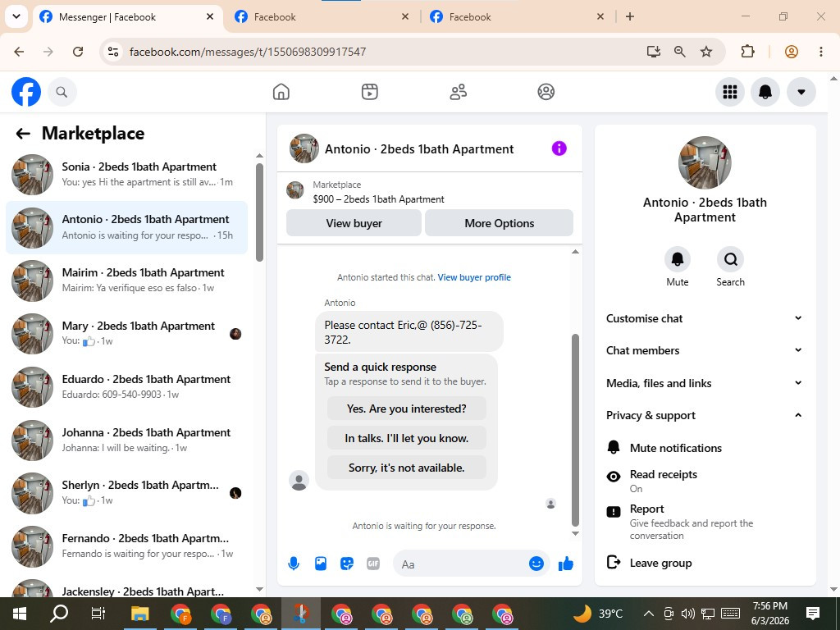Switch to the Messenger | Facebook tab
Image resolution: width=840 pixels, height=630 pixels.
pyautogui.click(x=127, y=17)
